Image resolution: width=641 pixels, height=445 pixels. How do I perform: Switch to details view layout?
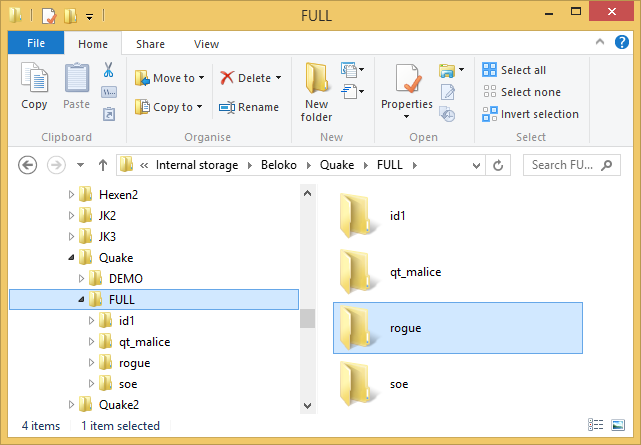click(x=597, y=426)
